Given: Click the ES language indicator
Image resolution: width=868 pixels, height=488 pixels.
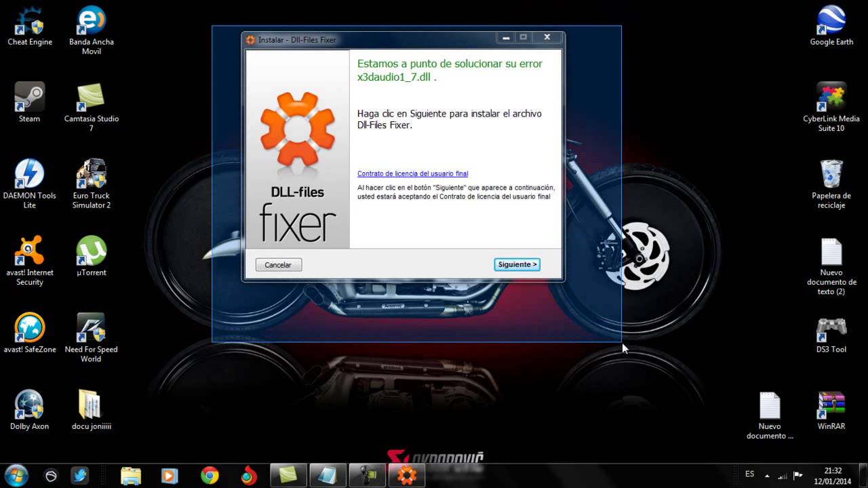Looking at the screenshot, I should (749, 474).
